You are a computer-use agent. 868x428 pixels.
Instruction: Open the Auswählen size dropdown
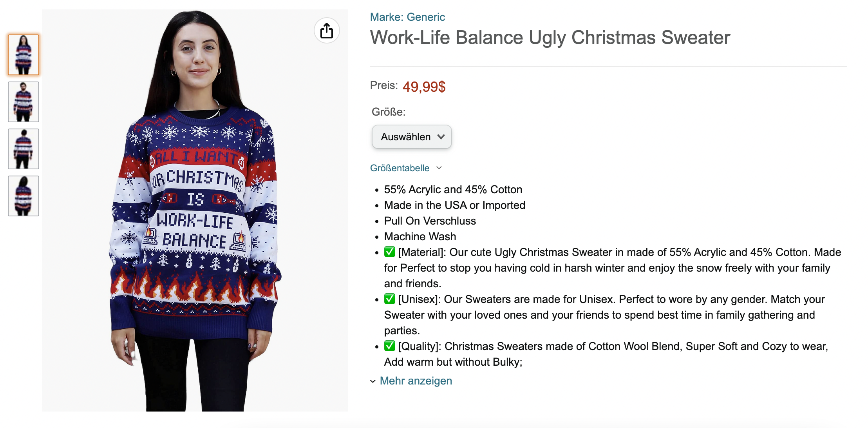click(x=412, y=137)
